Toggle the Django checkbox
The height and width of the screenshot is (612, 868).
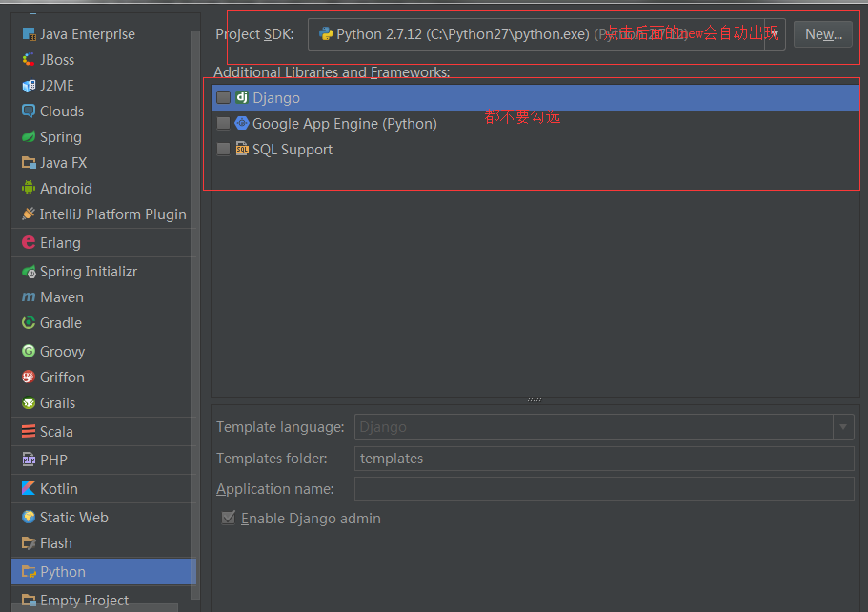coord(224,97)
